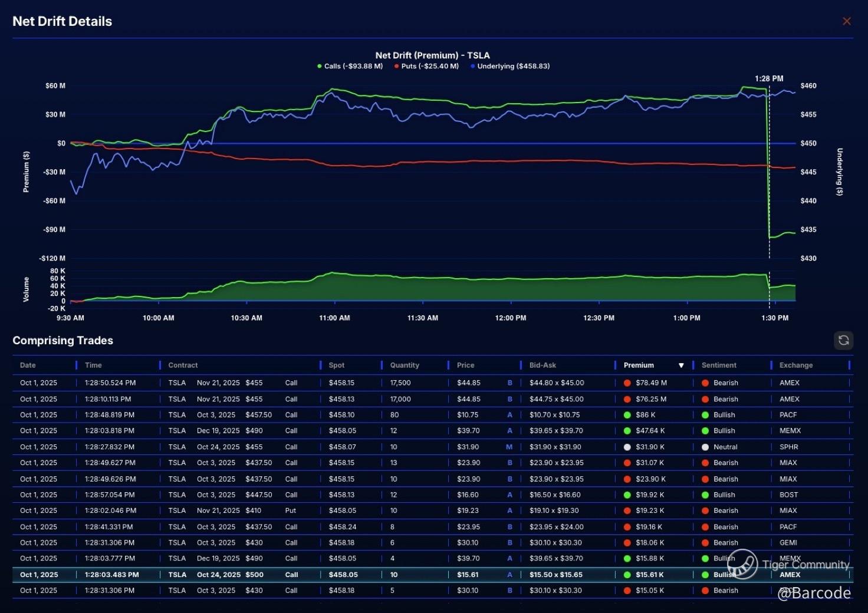Click the Exchange column header
The width and height of the screenshot is (868, 613).
pyautogui.click(x=795, y=365)
